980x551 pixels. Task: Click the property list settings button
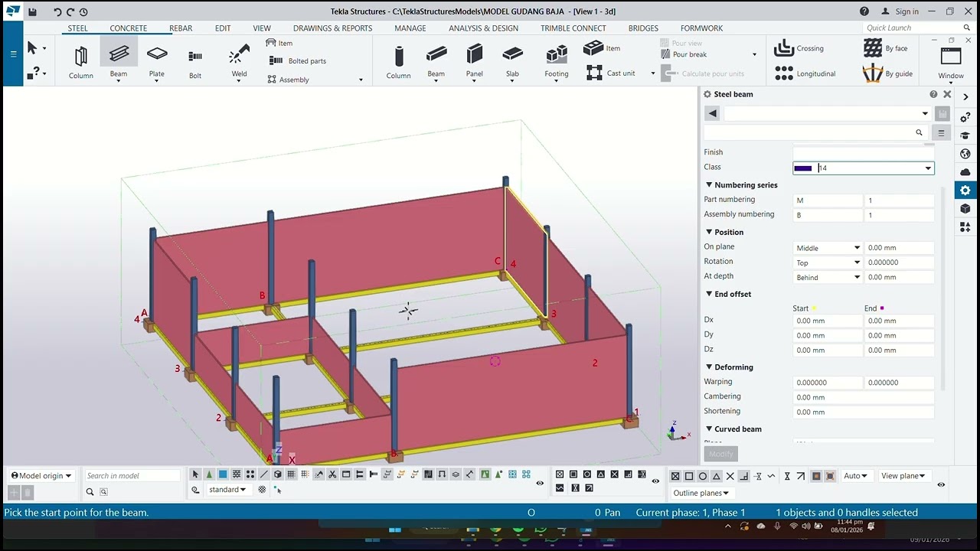tap(942, 132)
